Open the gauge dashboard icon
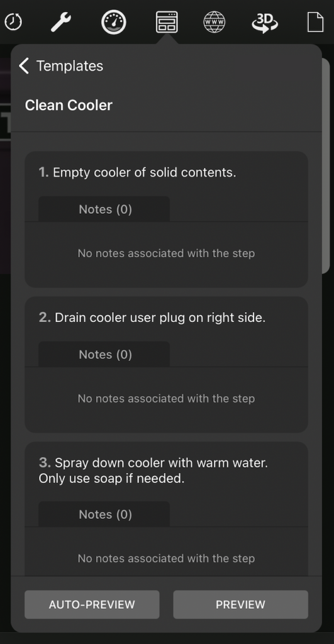334x644 pixels. pos(114,22)
